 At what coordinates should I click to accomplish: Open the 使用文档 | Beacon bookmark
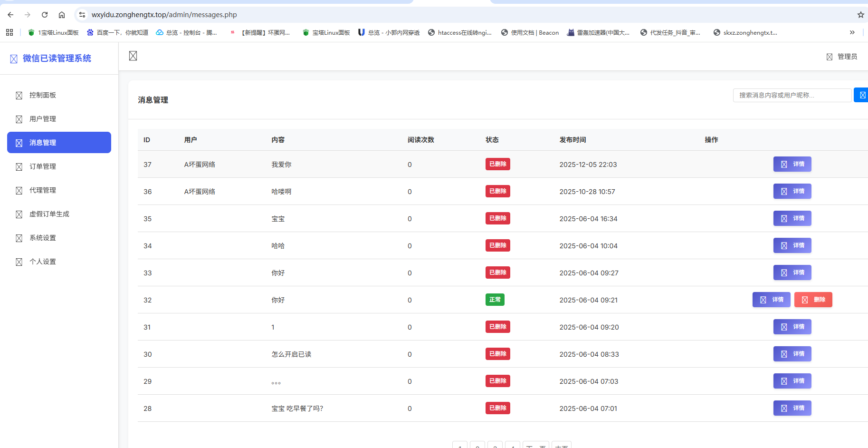pyautogui.click(x=530, y=32)
